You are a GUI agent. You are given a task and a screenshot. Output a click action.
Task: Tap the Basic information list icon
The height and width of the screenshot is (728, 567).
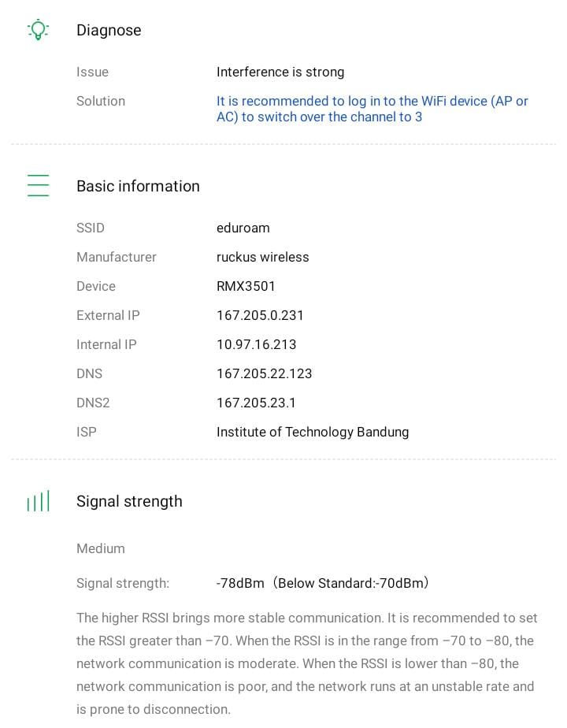click(38, 186)
